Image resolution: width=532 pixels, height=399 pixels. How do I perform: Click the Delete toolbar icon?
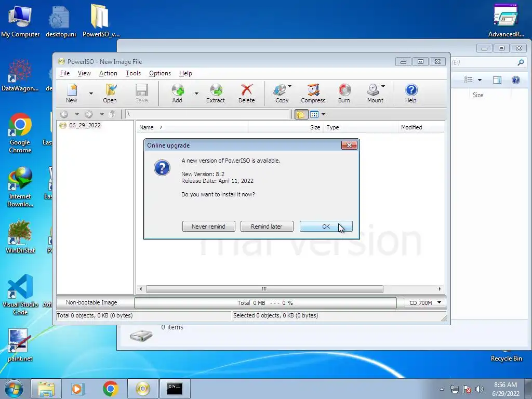247,93
